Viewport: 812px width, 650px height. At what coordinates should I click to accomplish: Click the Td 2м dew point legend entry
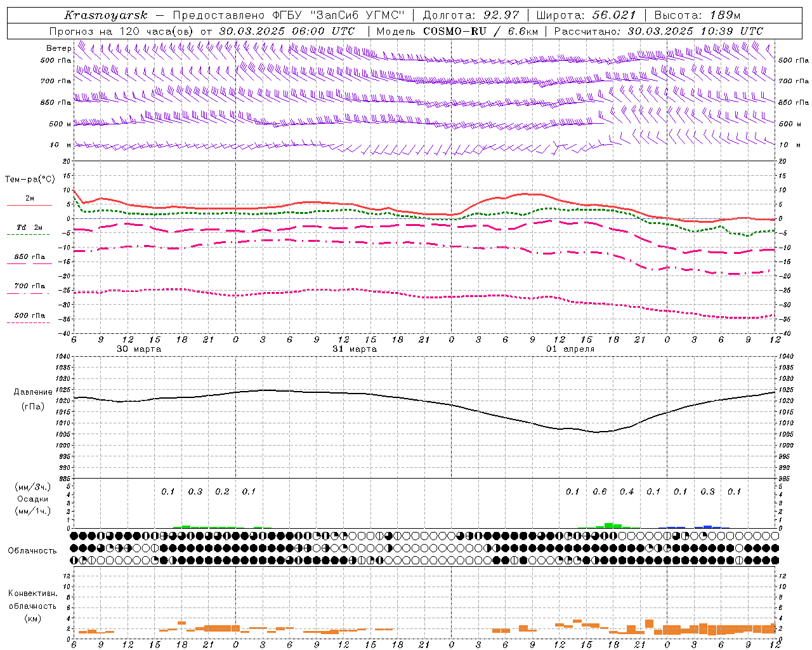(x=30, y=227)
